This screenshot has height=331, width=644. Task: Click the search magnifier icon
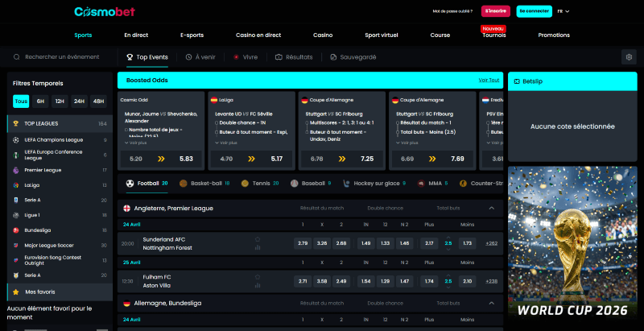[16, 57]
